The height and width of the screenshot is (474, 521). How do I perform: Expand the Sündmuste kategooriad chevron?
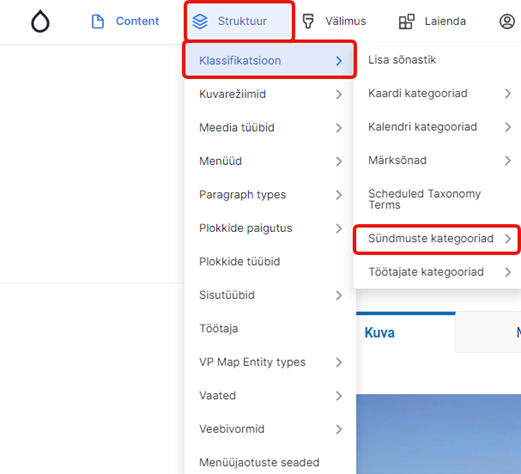(x=508, y=239)
